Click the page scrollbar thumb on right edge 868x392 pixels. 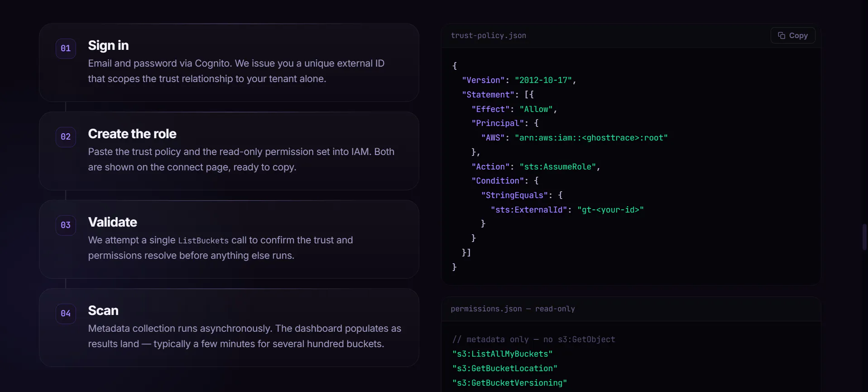coord(864,237)
